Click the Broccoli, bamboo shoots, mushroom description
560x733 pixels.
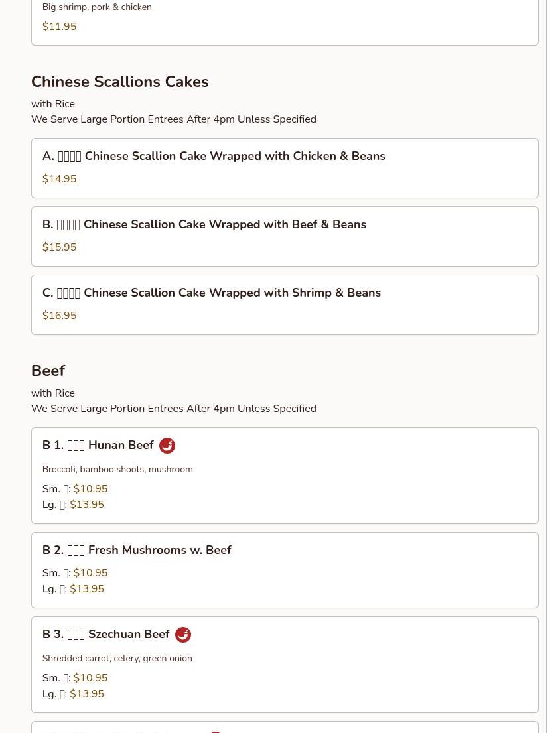click(x=117, y=470)
